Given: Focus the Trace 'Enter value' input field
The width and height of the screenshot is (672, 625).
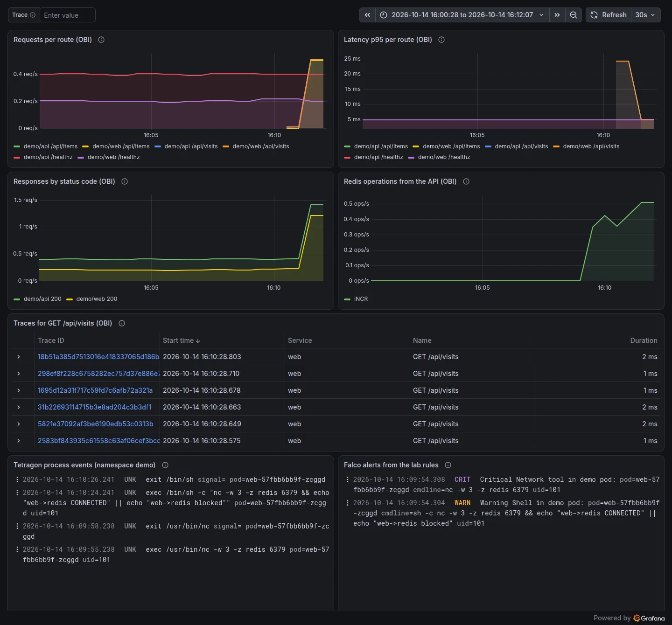Looking at the screenshot, I should [68, 15].
